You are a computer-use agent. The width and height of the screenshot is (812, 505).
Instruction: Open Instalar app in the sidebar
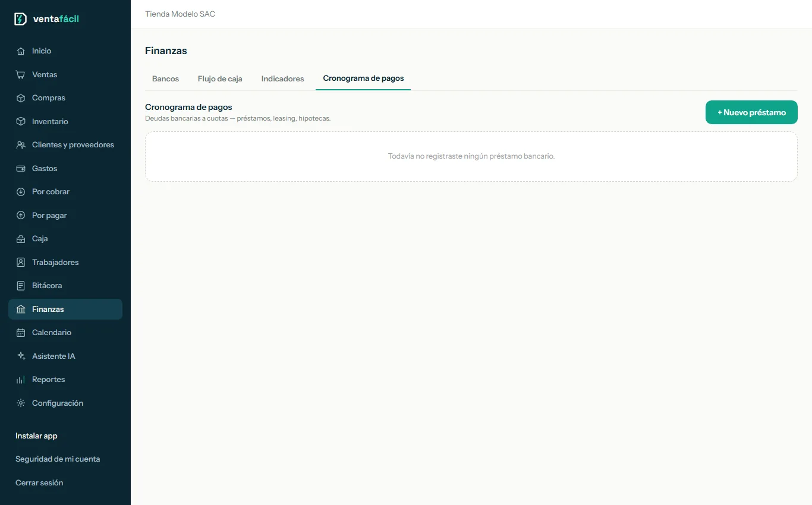pos(36,436)
